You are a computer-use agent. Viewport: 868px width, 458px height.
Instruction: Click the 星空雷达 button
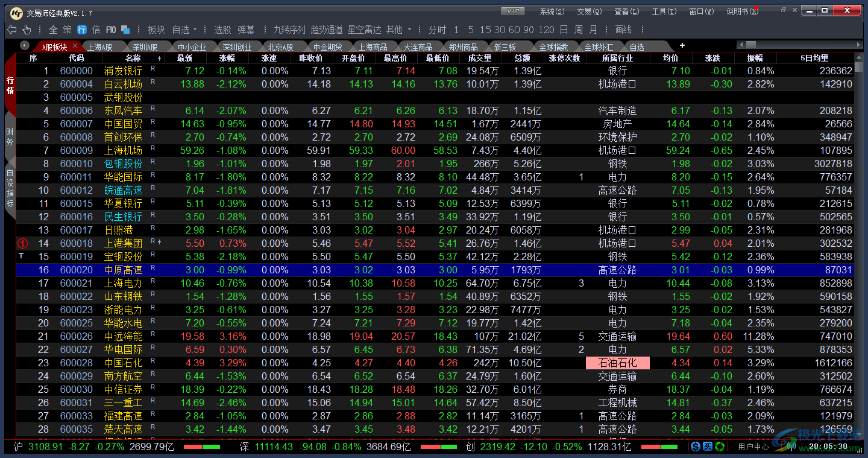click(365, 30)
